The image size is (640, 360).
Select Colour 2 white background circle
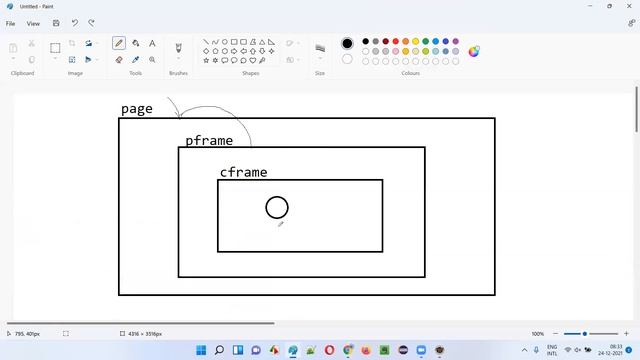tap(347, 59)
